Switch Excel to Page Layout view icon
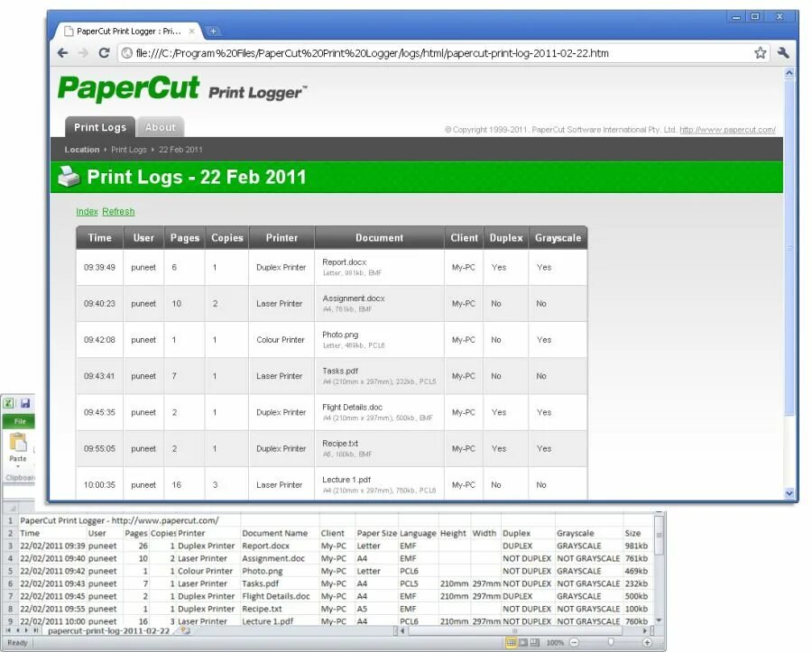 point(523,643)
